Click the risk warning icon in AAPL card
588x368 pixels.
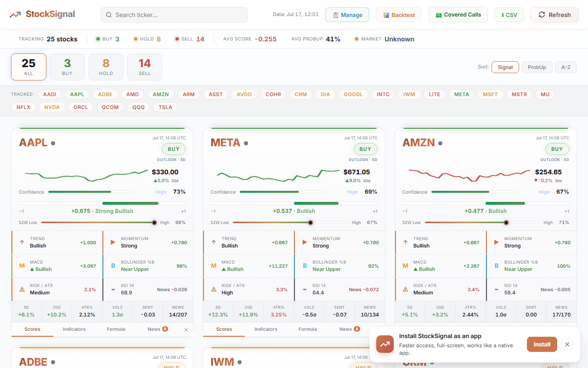[22, 289]
